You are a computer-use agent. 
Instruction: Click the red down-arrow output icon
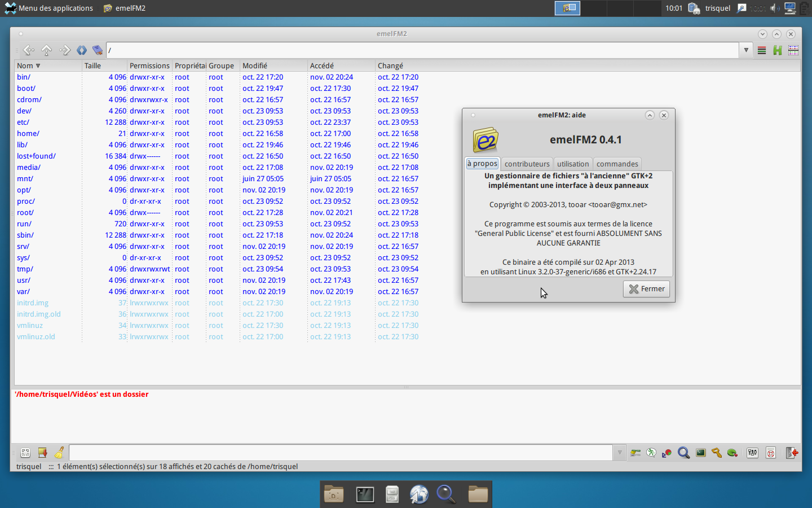click(x=42, y=453)
